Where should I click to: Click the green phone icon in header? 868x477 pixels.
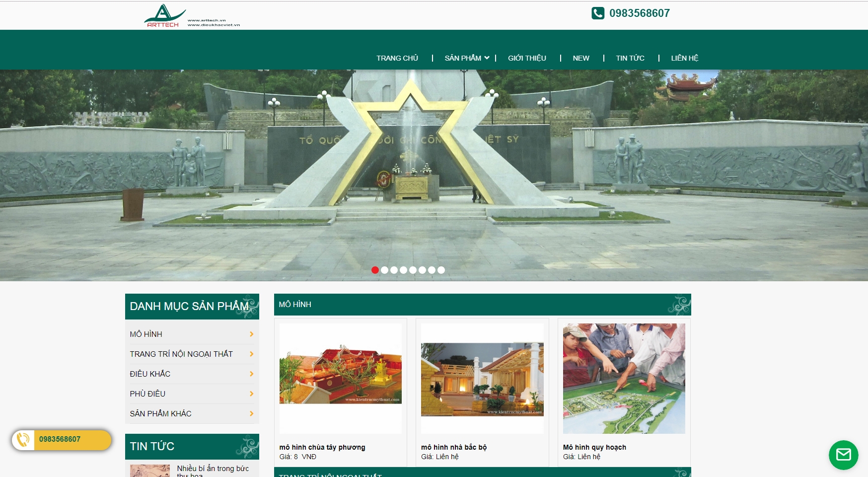[x=598, y=13]
